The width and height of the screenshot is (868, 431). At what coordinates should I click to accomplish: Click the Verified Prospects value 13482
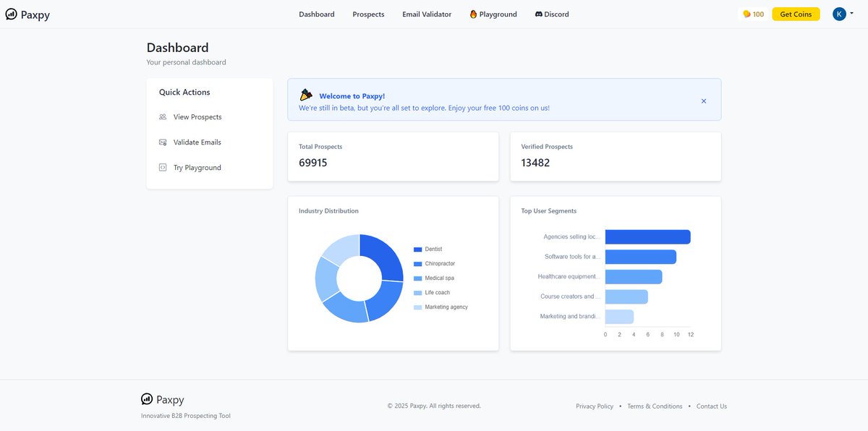(x=535, y=163)
